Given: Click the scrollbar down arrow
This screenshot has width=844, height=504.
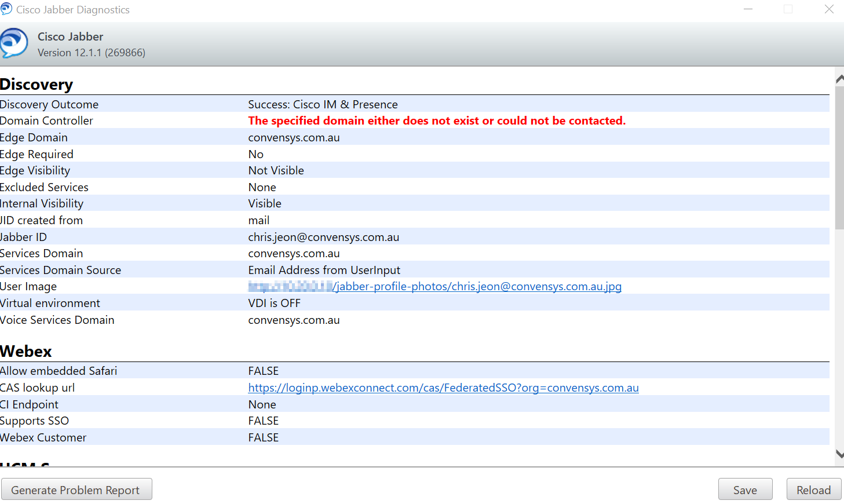Looking at the screenshot, I should (x=839, y=455).
